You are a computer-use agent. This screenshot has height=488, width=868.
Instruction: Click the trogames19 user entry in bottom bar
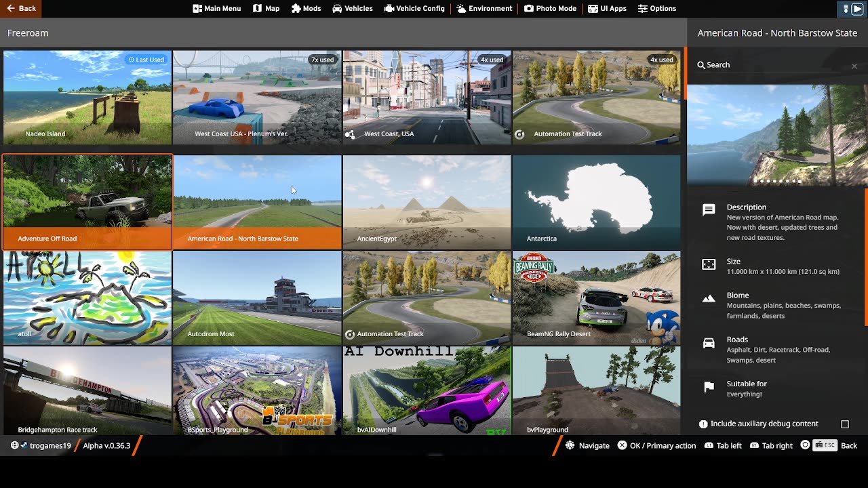coord(41,446)
